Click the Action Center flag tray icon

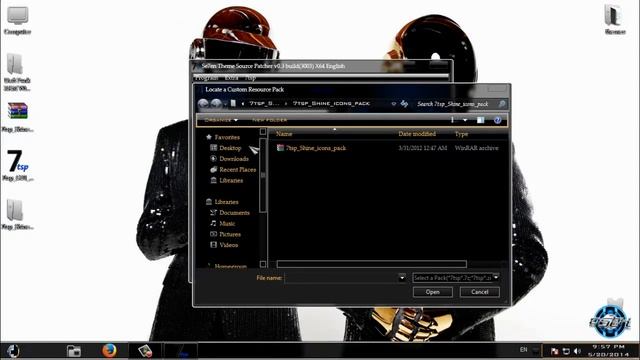tap(554, 351)
